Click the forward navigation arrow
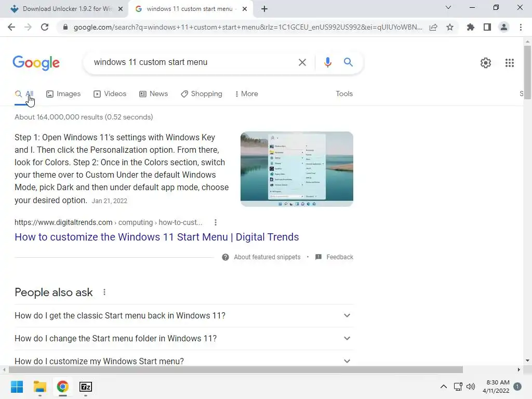Screen dimensions: 532x399 click(28, 27)
